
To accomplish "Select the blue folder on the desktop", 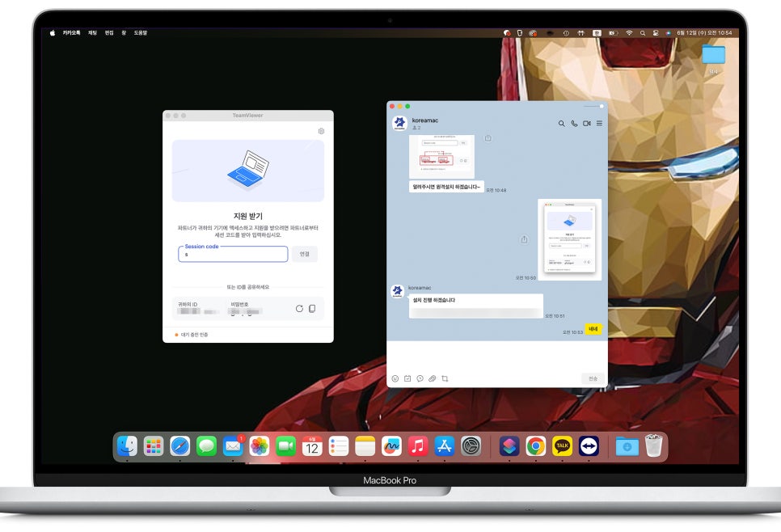I will (x=713, y=54).
